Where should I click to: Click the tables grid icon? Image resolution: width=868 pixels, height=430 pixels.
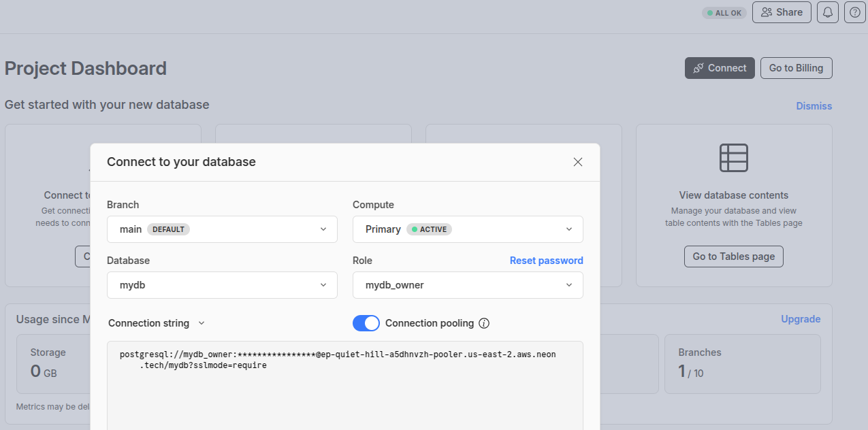734,158
